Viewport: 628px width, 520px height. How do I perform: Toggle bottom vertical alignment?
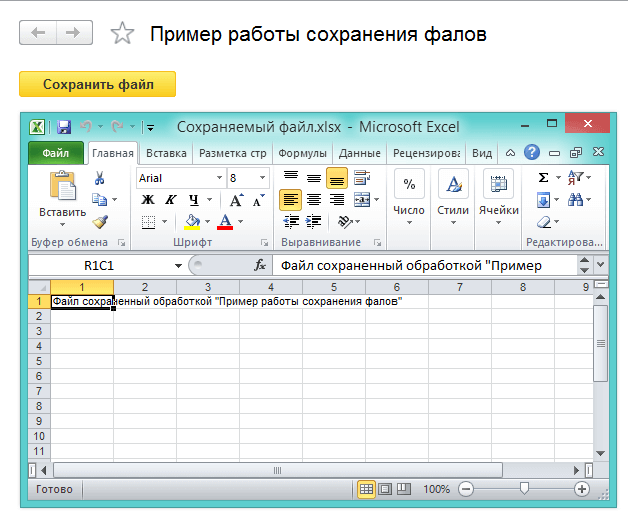[x=337, y=178]
